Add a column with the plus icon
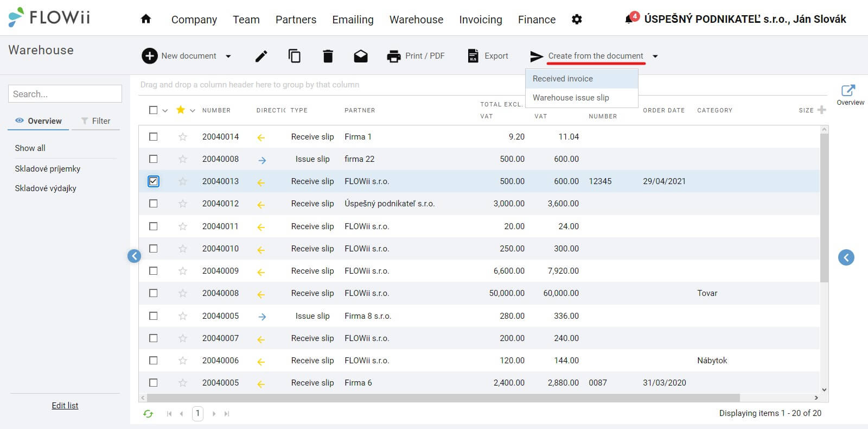Screen dimensions: 868x429 (x=821, y=110)
